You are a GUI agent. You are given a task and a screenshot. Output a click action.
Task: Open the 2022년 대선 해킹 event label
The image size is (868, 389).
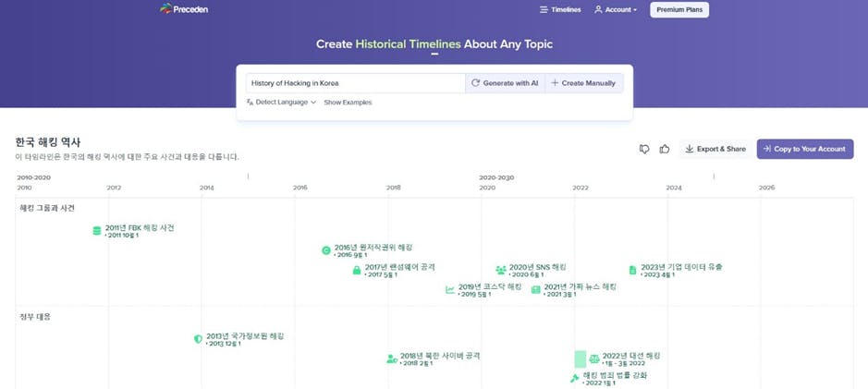point(631,356)
